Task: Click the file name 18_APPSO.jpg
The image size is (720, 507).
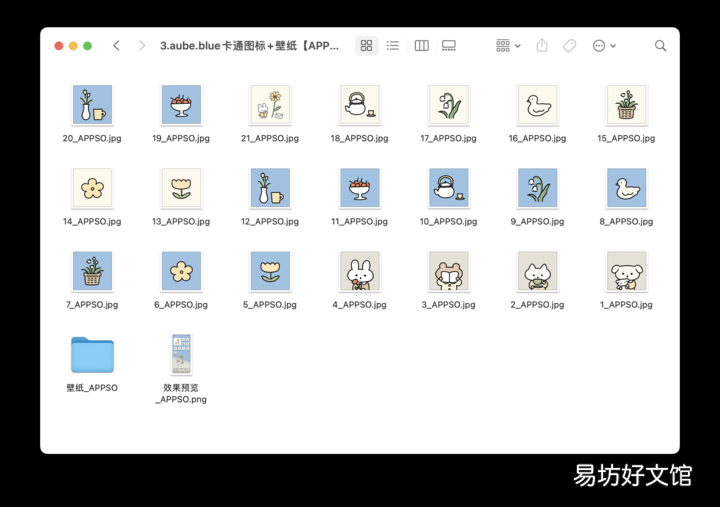Action: tap(360, 138)
